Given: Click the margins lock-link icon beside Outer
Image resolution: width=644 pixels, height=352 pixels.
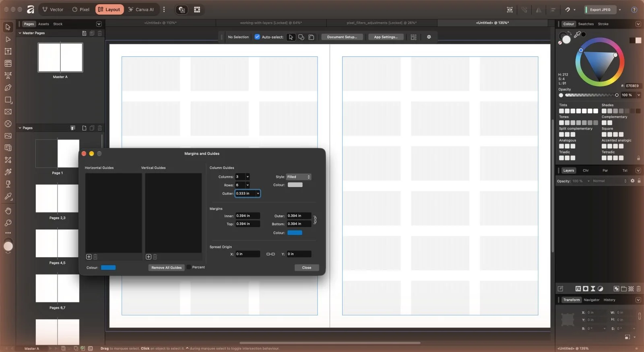Looking at the screenshot, I should point(315,220).
